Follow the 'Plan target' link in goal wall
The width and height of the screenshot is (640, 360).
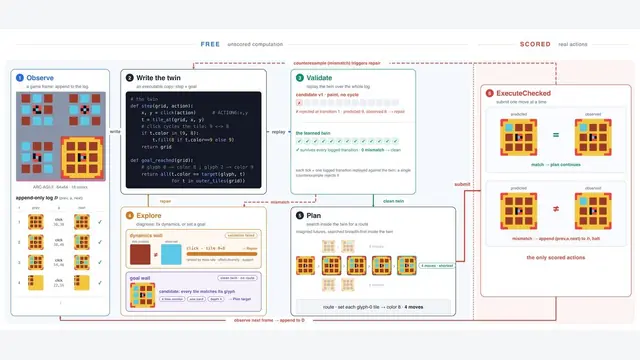point(240,299)
